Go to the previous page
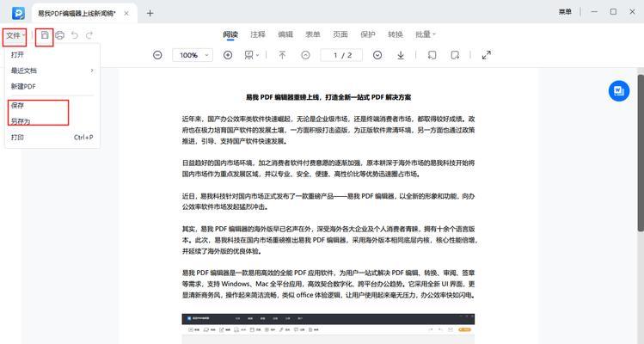The image size is (644, 344). (305, 55)
